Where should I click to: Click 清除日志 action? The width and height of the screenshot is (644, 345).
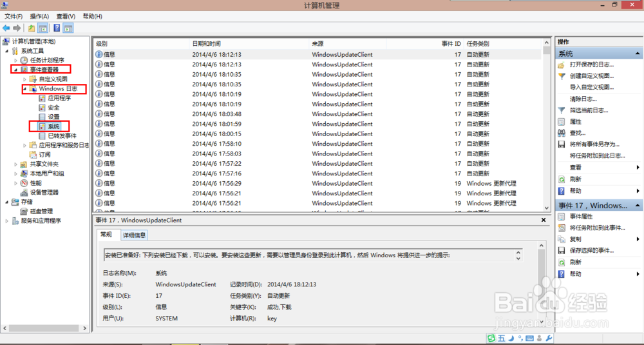click(x=583, y=99)
